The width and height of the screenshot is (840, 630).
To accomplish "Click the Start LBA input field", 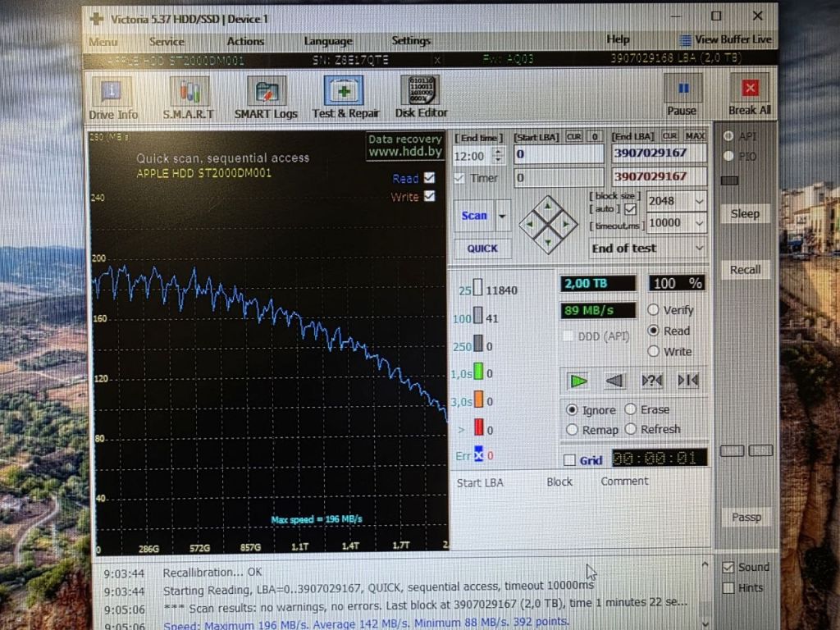I will point(558,154).
